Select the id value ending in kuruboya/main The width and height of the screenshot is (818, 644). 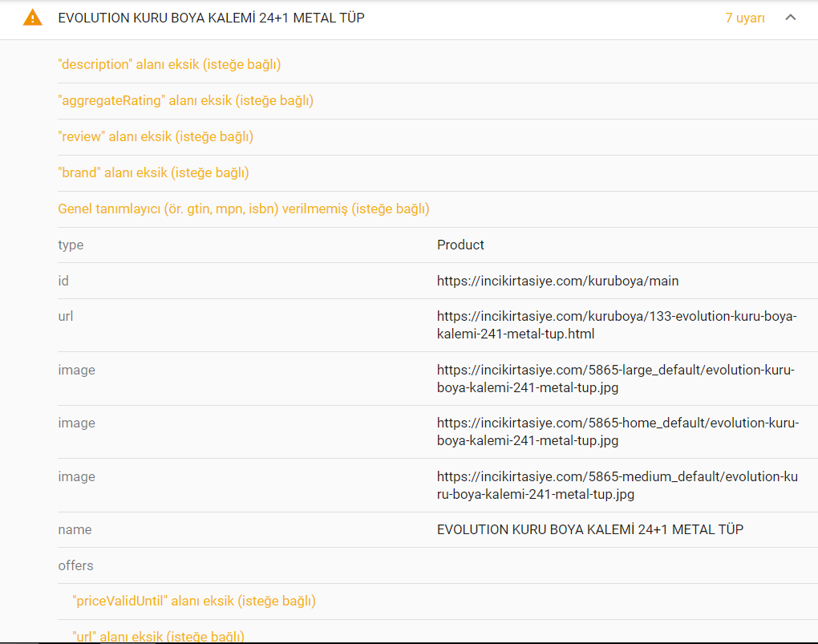(x=557, y=281)
